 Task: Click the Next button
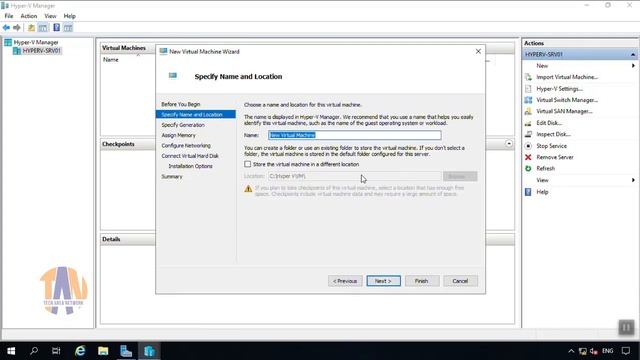(383, 281)
